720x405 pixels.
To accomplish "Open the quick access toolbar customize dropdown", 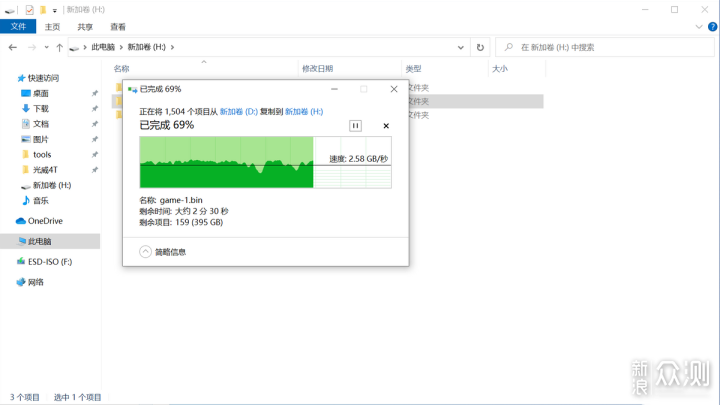I will [54, 10].
